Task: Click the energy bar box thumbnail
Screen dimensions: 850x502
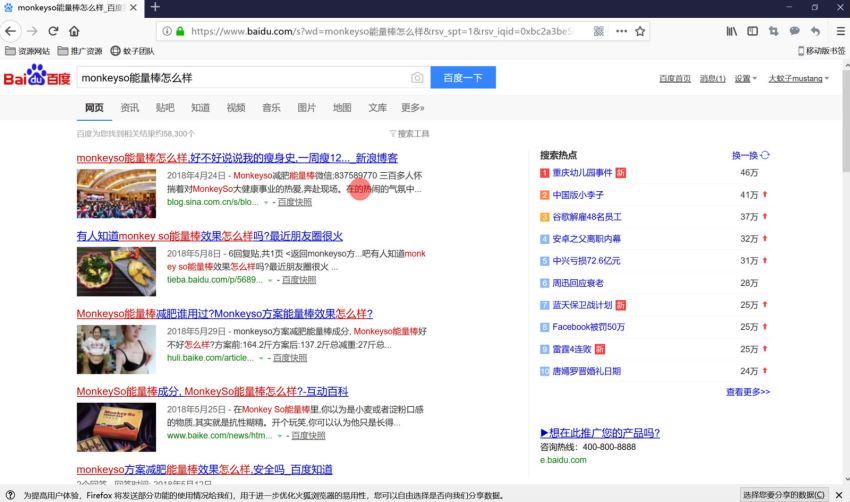Action: coord(116,427)
